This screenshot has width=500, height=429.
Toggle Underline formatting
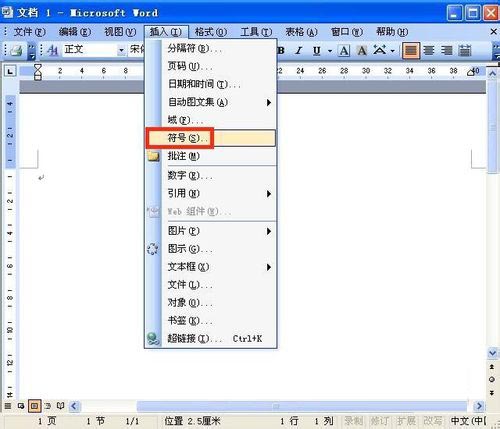click(x=317, y=51)
